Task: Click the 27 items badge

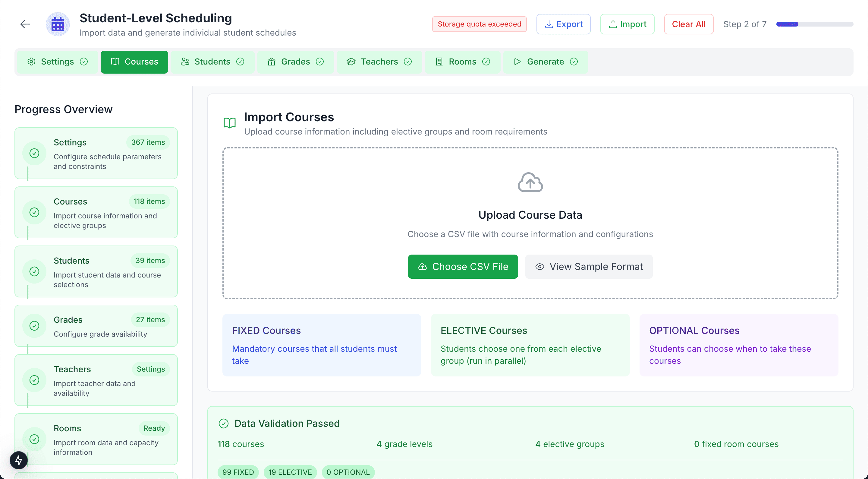Action: pos(150,319)
